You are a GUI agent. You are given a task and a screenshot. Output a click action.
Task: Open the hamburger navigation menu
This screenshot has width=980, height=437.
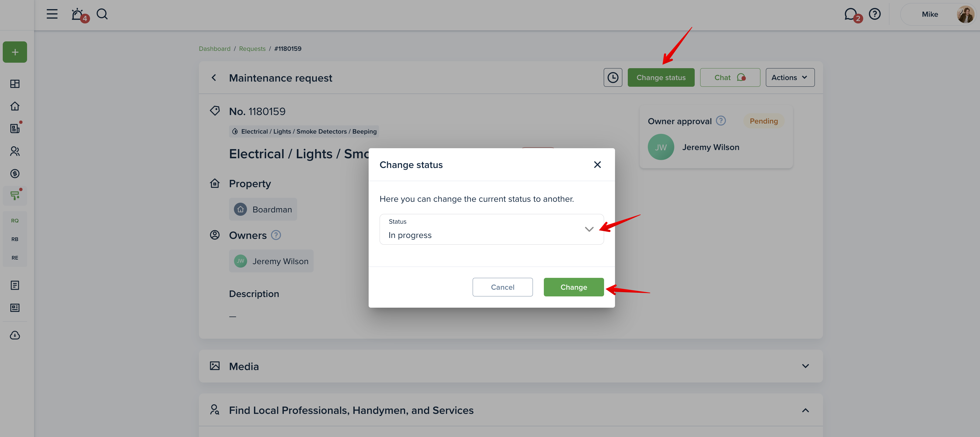pos(52,14)
